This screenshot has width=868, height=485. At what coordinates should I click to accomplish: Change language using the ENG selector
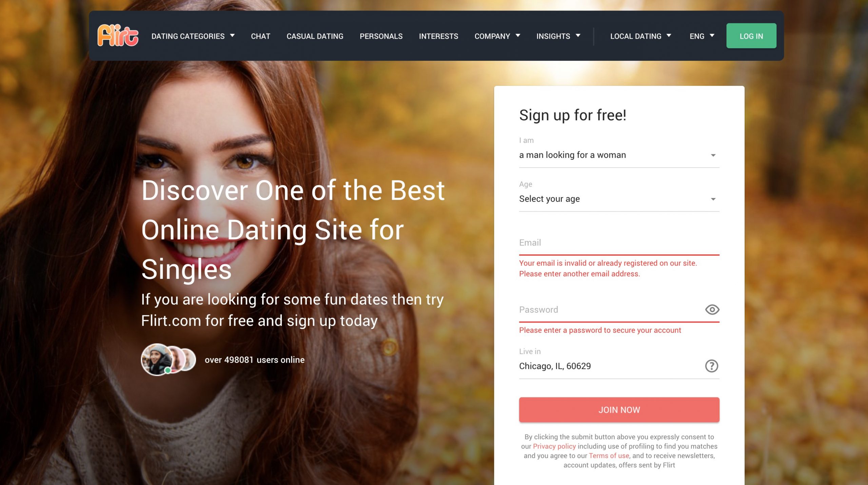pyautogui.click(x=702, y=36)
